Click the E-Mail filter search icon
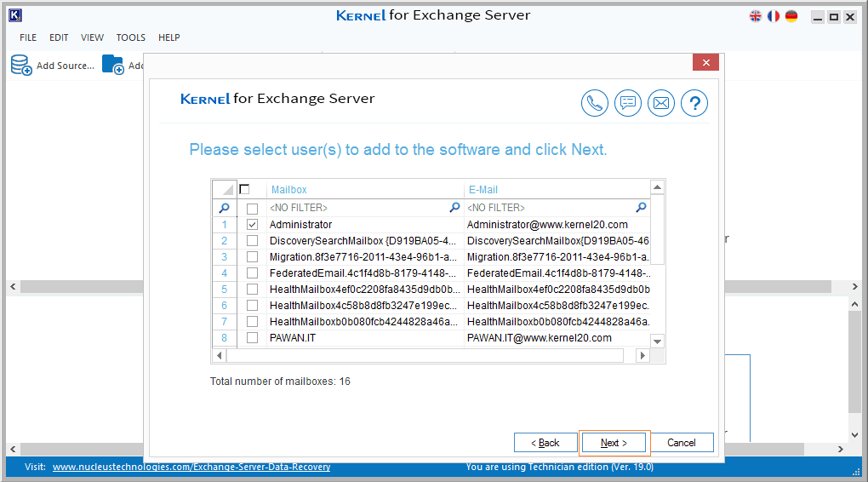This screenshot has height=482, width=868. click(641, 207)
